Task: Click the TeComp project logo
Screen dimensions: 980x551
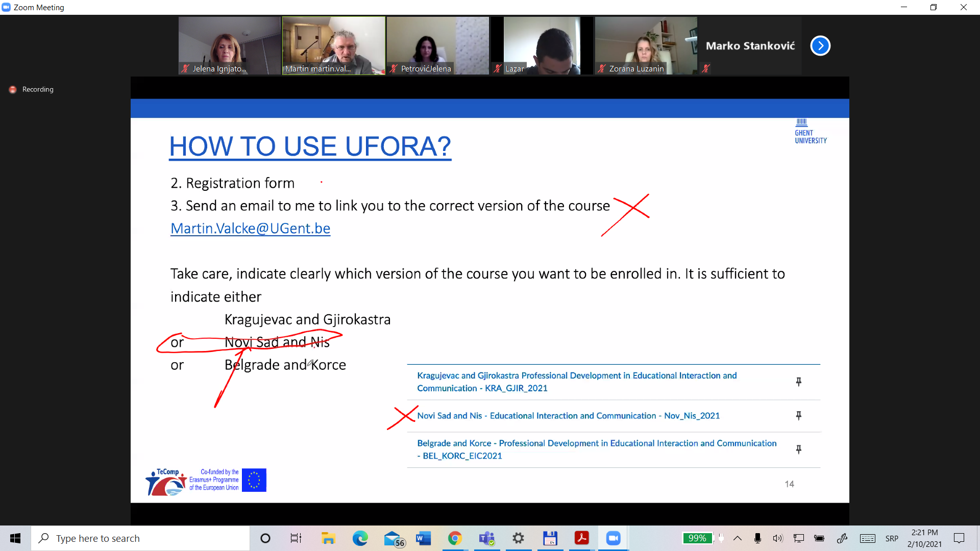Action: [166, 482]
